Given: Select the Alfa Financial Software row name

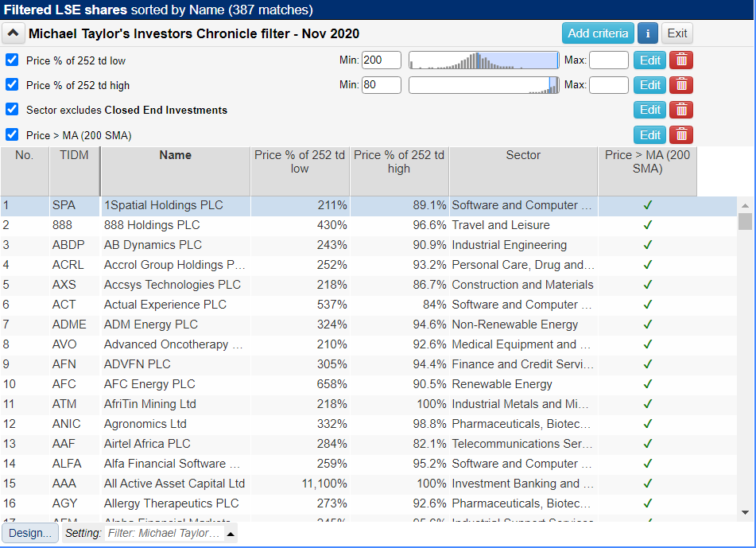Looking at the screenshot, I should (173, 464).
